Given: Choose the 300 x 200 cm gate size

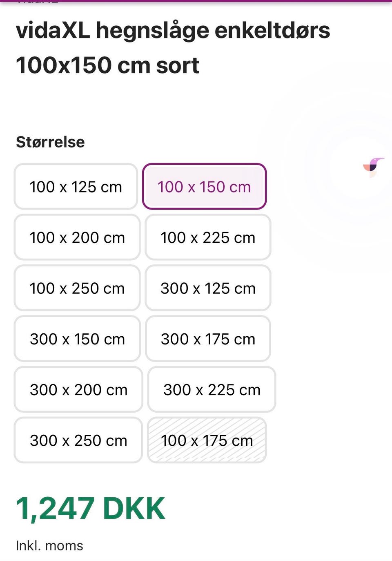Looking at the screenshot, I should (78, 389).
